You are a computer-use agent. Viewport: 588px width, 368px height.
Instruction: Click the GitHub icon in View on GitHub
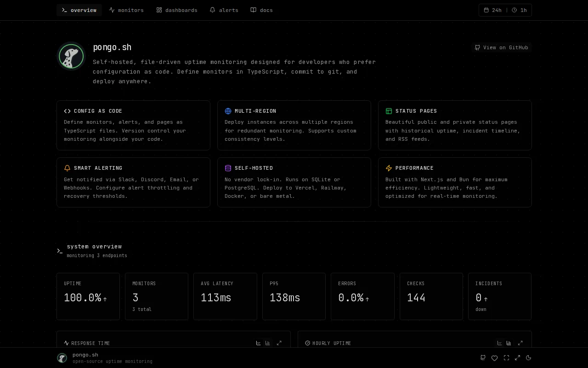[x=477, y=47]
